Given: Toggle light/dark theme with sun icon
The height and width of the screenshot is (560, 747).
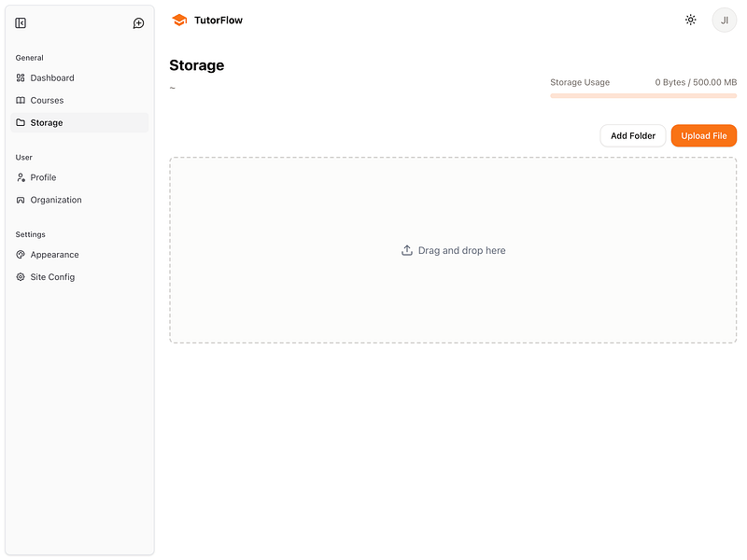Looking at the screenshot, I should click(x=690, y=19).
